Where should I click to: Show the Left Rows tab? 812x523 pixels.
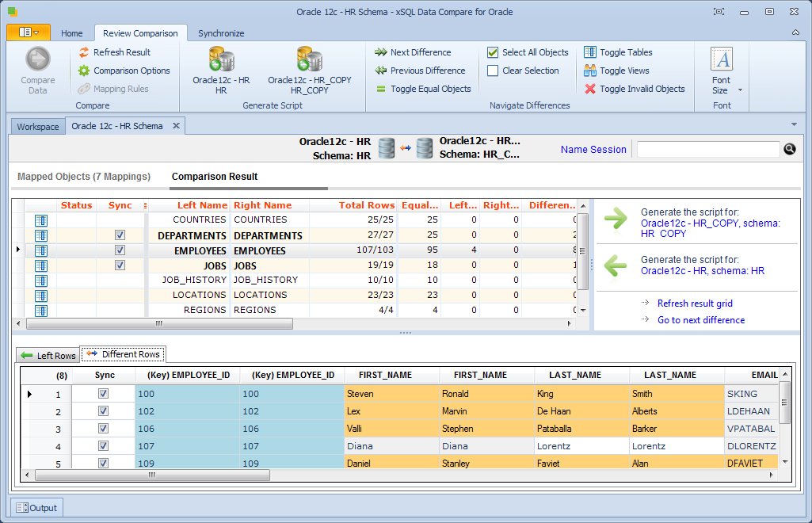[48, 355]
